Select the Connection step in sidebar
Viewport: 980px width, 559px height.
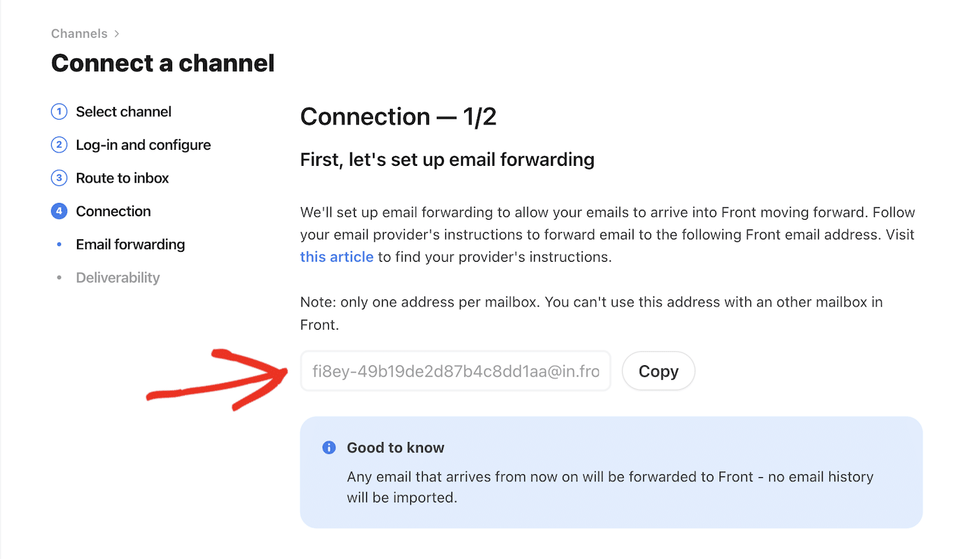113,211
